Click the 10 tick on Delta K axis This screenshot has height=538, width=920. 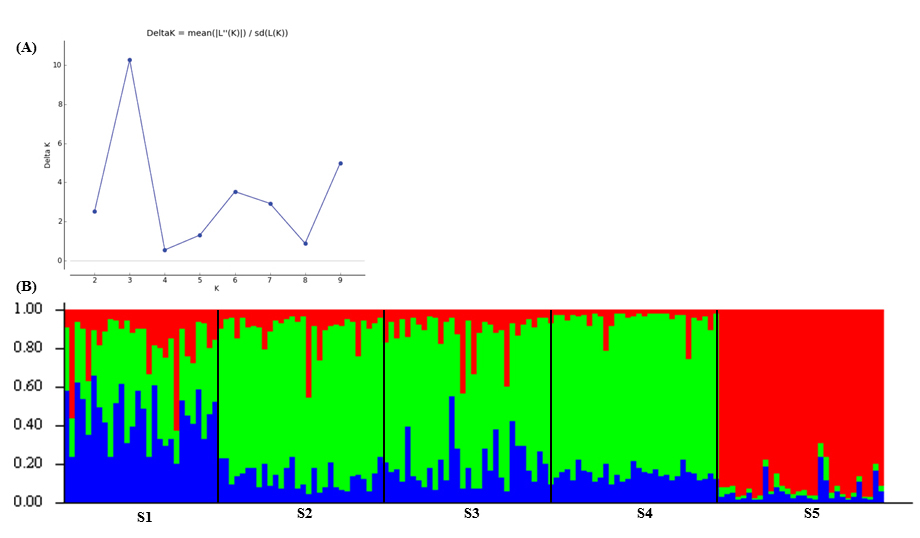pyautogui.click(x=58, y=65)
